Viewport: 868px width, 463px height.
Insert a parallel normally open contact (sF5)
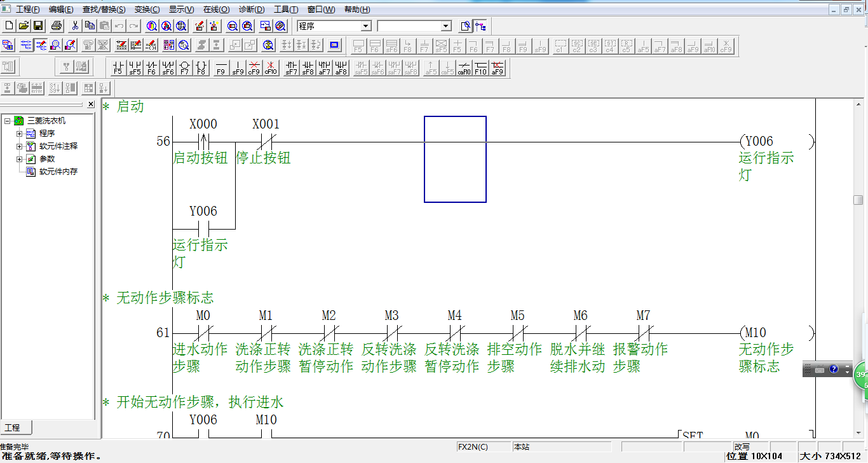(x=135, y=67)
